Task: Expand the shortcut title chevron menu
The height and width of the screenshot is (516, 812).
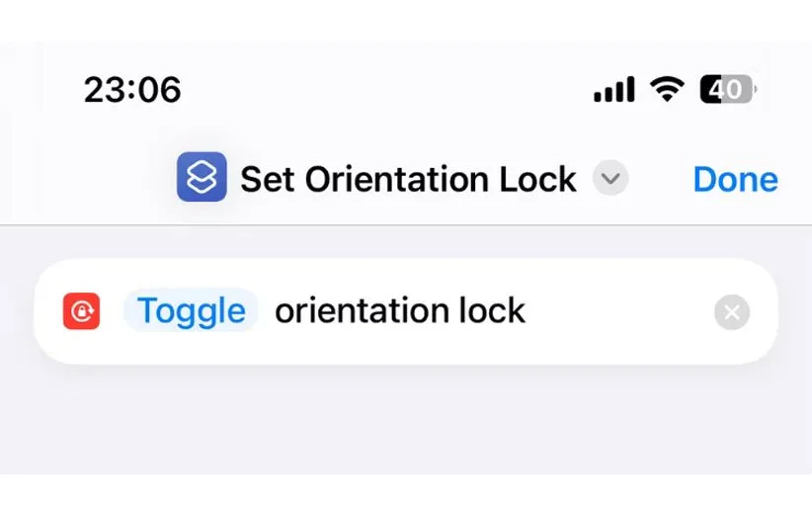Action: tap(610, 179)
